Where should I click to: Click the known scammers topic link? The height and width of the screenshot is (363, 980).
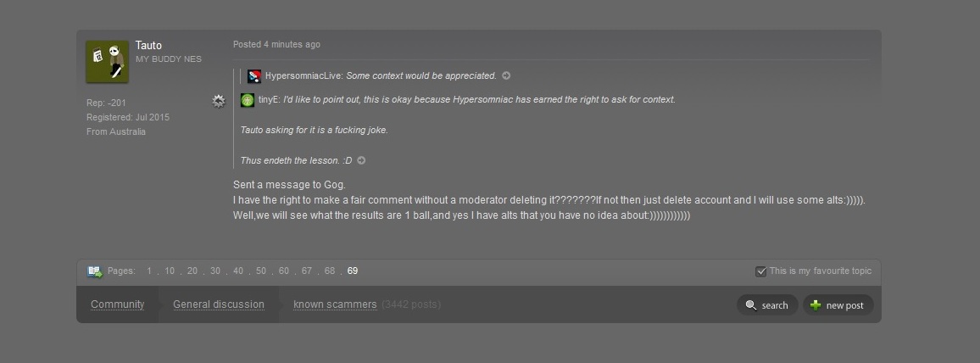(x=335, y=304)
